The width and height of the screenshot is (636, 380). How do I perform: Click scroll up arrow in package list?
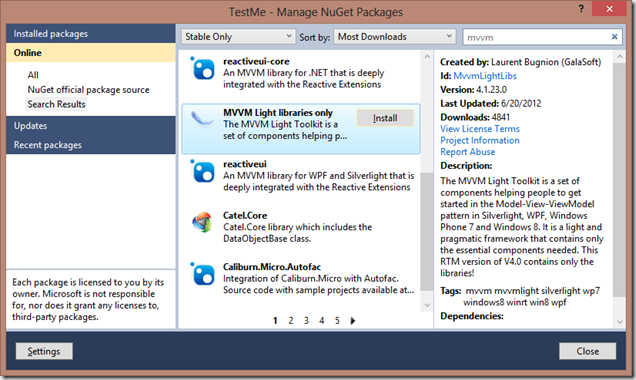427,57
